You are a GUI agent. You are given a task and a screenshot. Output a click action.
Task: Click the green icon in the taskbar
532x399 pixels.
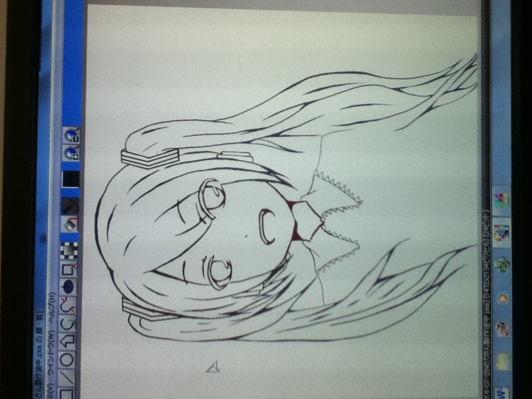[503, 264]
